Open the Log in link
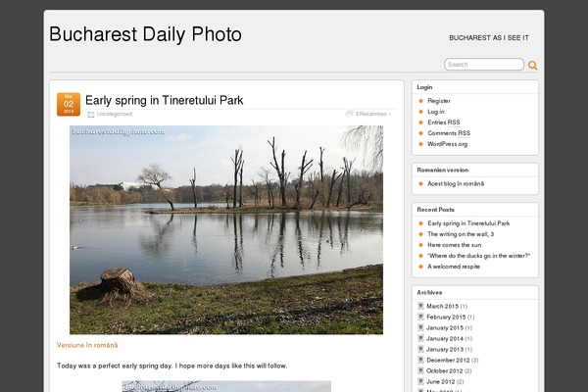Image resolution: width=588 pixels, height=392 pixels. (436, 112)
